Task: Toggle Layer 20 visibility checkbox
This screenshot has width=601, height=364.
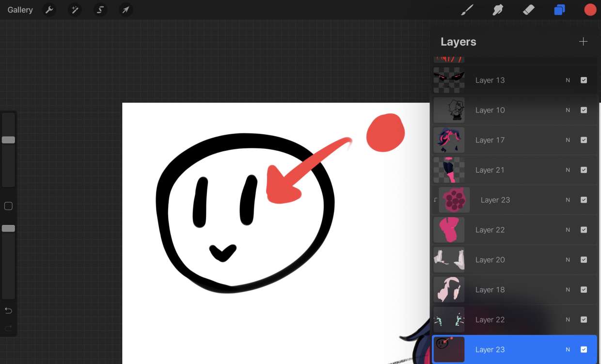Action: point(584,260)
